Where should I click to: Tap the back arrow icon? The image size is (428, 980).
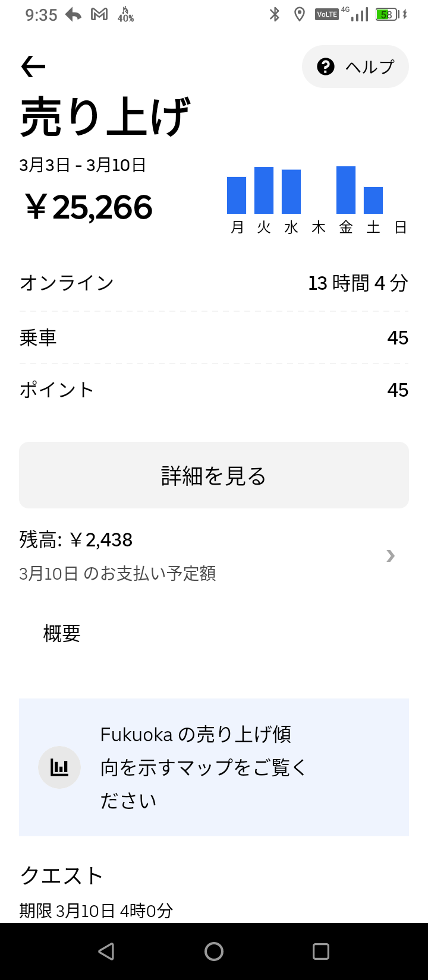click(33, 67)
